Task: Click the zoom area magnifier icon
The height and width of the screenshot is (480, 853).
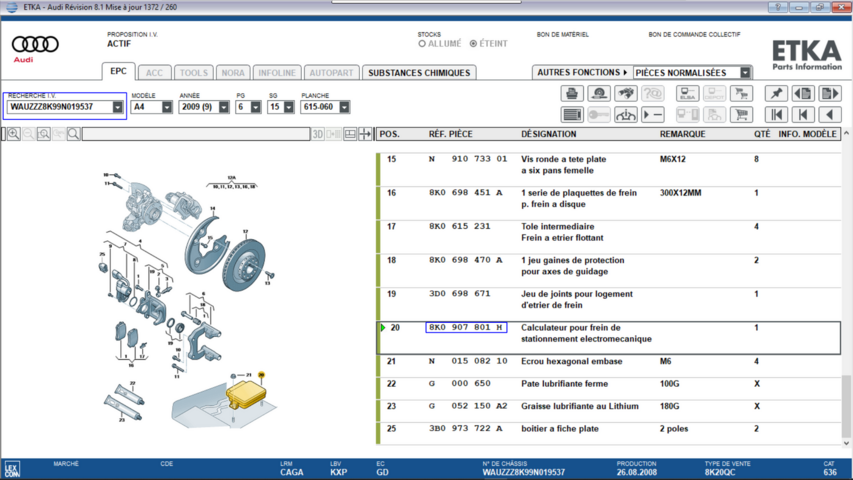Action: [x=44, y=134]
